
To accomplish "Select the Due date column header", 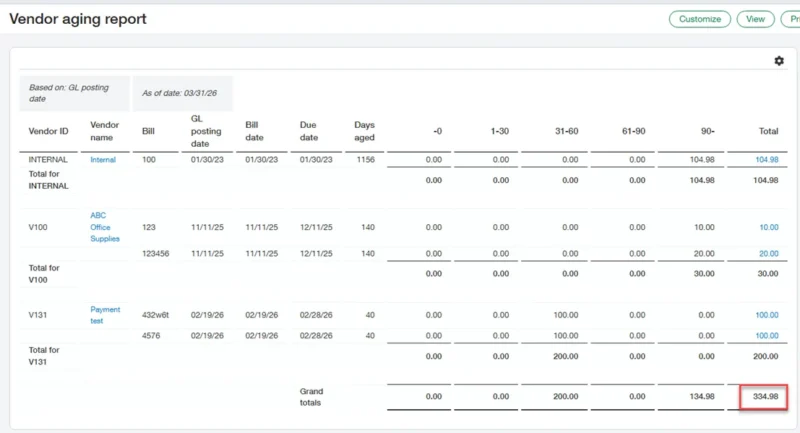I will [x=309, y=131].
